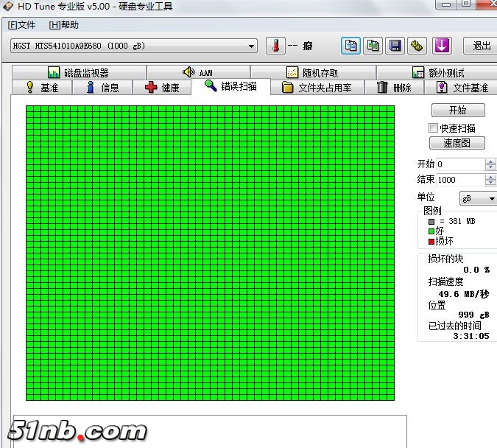Screen dimensions: 497x448
Task: Click the floppy disk save icon
Action: point(395,46)
